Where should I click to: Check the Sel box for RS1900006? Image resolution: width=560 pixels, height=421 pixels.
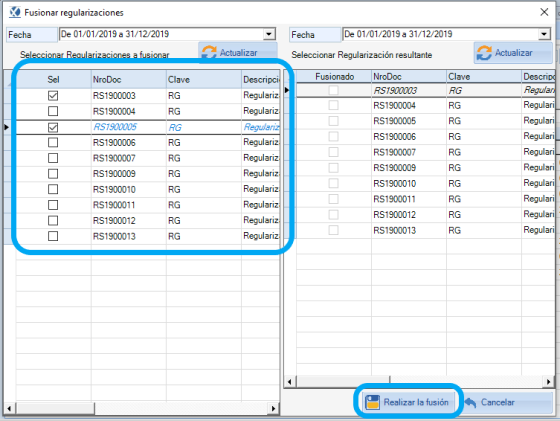(x=53, y=143)
